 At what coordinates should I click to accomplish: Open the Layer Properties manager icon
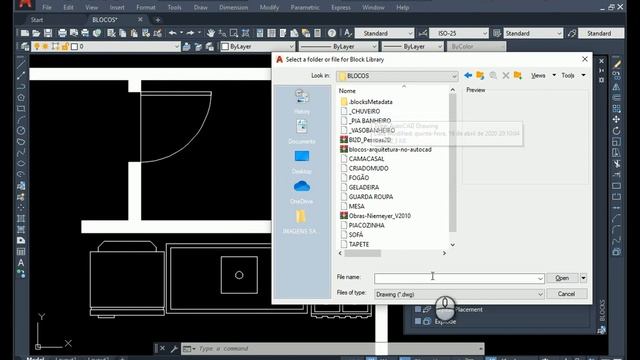click(x=25, y=47)
